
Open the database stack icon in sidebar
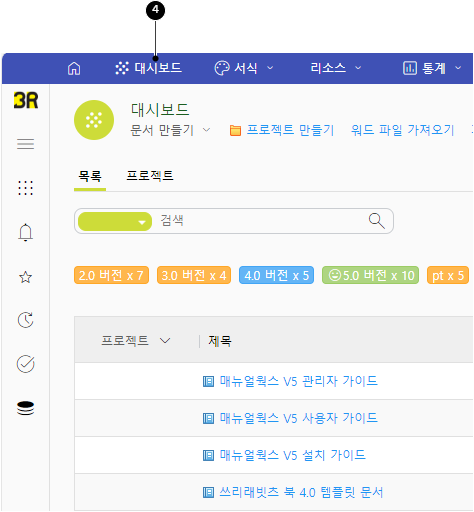pos(26,408)
